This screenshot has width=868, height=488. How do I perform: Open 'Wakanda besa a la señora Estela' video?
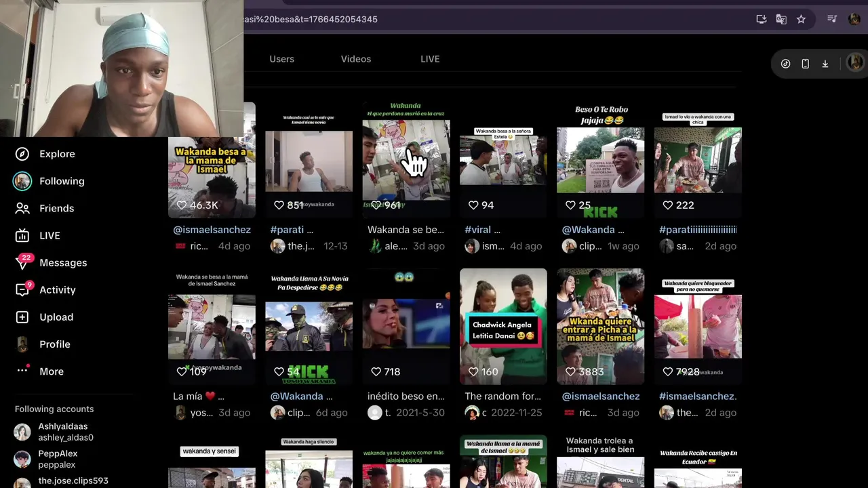click(x=503, y=160)
